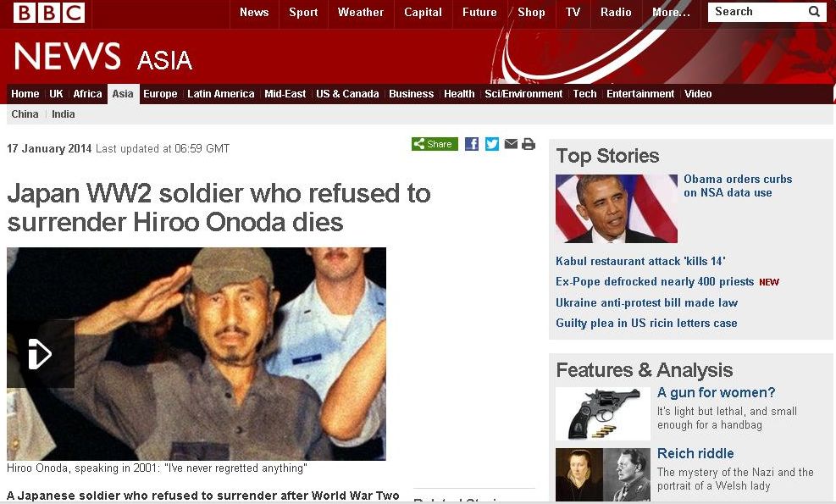Play the Hiroo Onoda video

pos(40,353)
